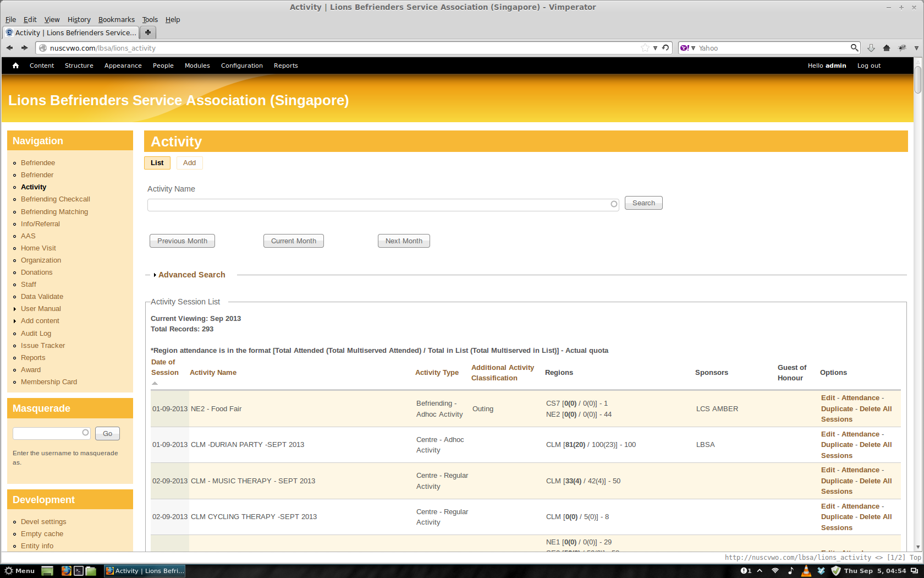Click the site identity globe in the address bar

(x=42, y=48)
